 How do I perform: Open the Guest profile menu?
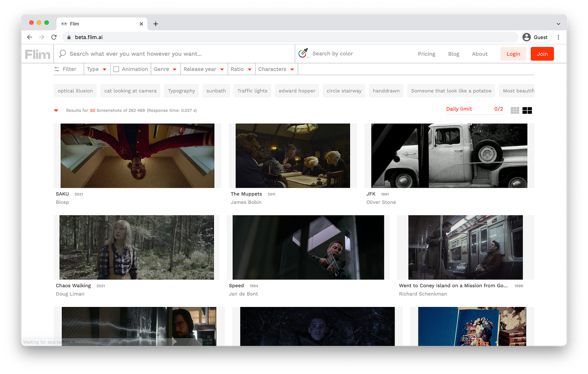(536, 37)
